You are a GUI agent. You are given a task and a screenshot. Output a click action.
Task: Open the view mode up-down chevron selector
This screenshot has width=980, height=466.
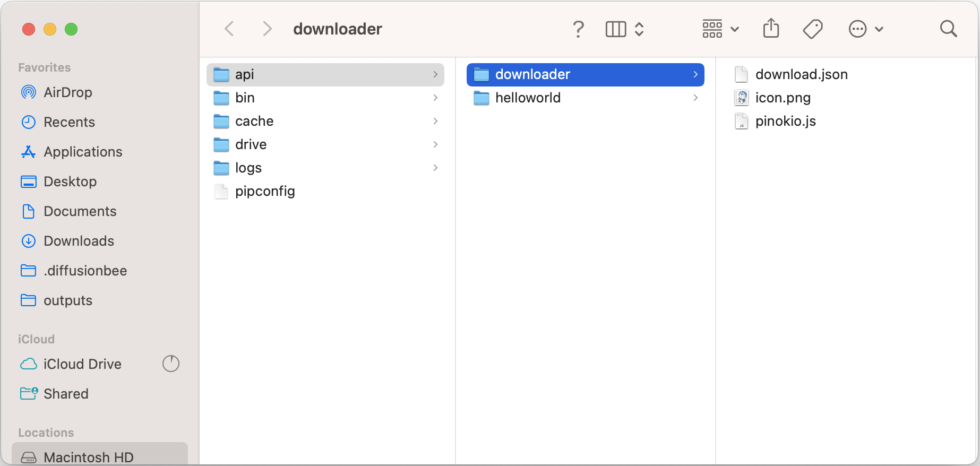click(x=639, y=29)
